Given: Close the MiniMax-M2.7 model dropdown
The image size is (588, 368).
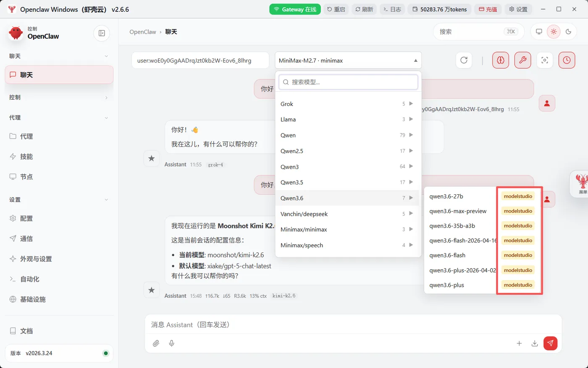Looking at the screenshot, I should [x=348, y=60].
